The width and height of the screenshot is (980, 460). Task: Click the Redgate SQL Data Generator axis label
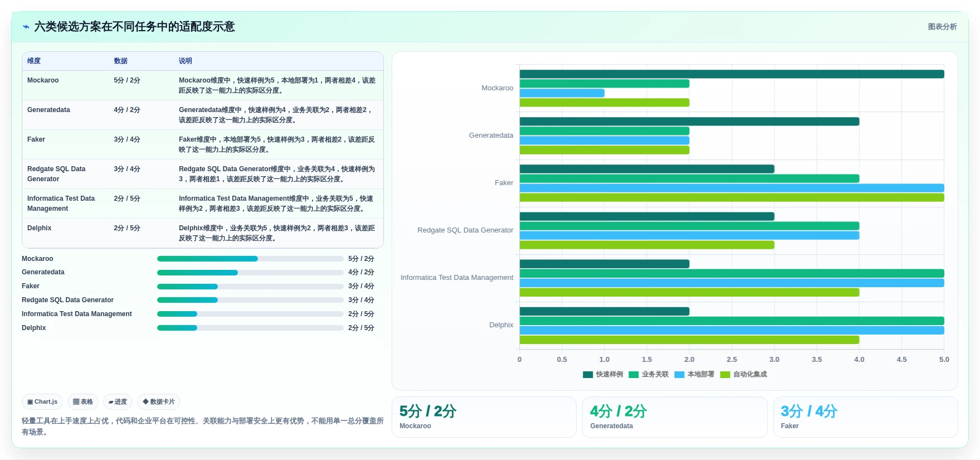click(x=465, y=230)
